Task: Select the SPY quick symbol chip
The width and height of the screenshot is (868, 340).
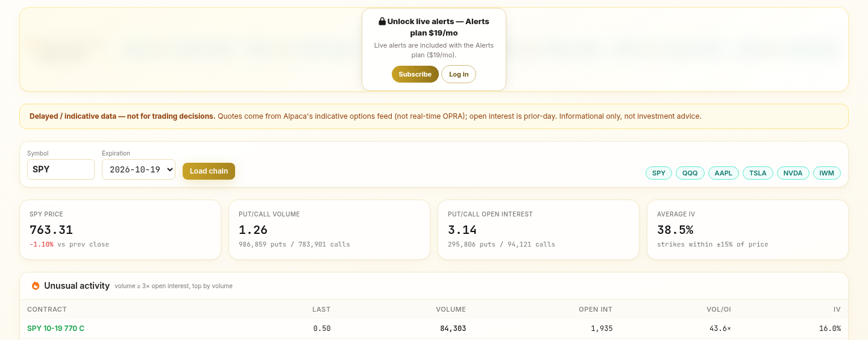Action: coord(659,173)
